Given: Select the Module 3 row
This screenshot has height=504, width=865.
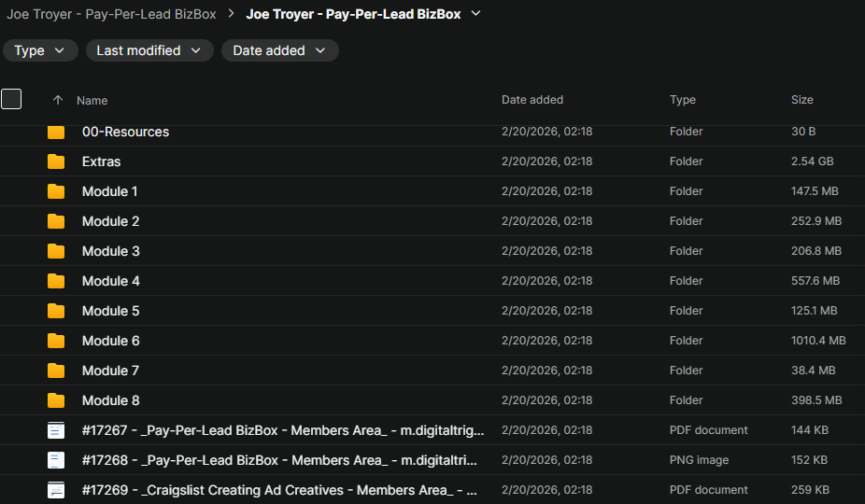Looking at the screenshot, I should tap(374, 251).
